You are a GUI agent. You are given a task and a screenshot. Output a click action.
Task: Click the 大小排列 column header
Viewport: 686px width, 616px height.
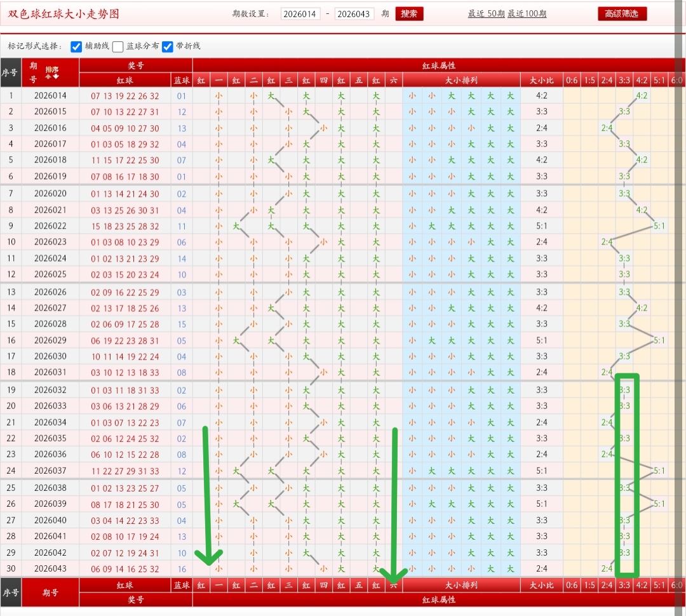[461, 80]
